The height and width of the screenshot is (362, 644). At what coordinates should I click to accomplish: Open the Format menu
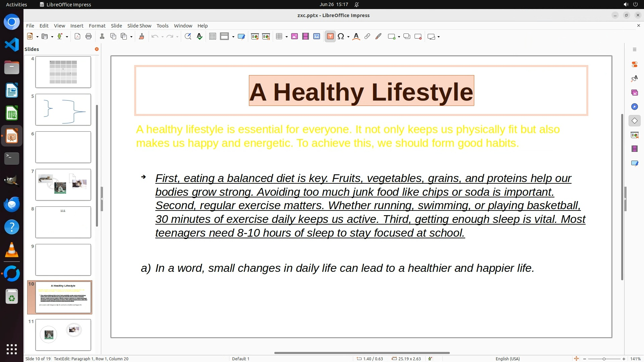pos(97,26)
